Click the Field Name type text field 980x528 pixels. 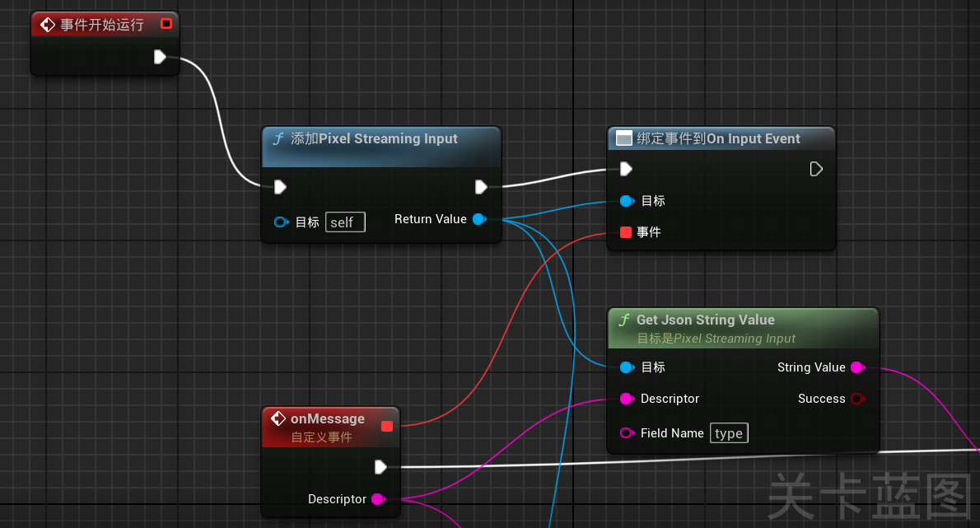[x=729, y=433]
